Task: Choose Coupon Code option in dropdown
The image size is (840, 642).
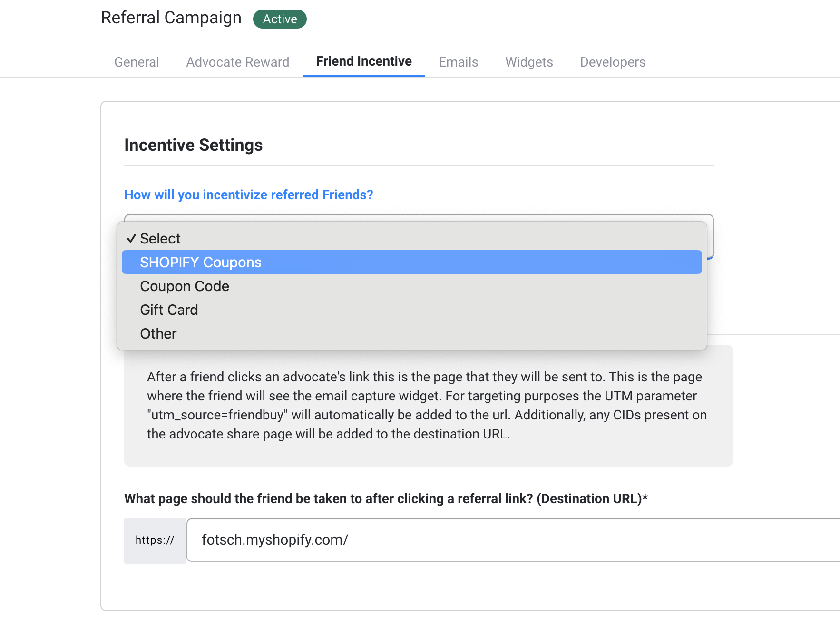Action: 412,286
